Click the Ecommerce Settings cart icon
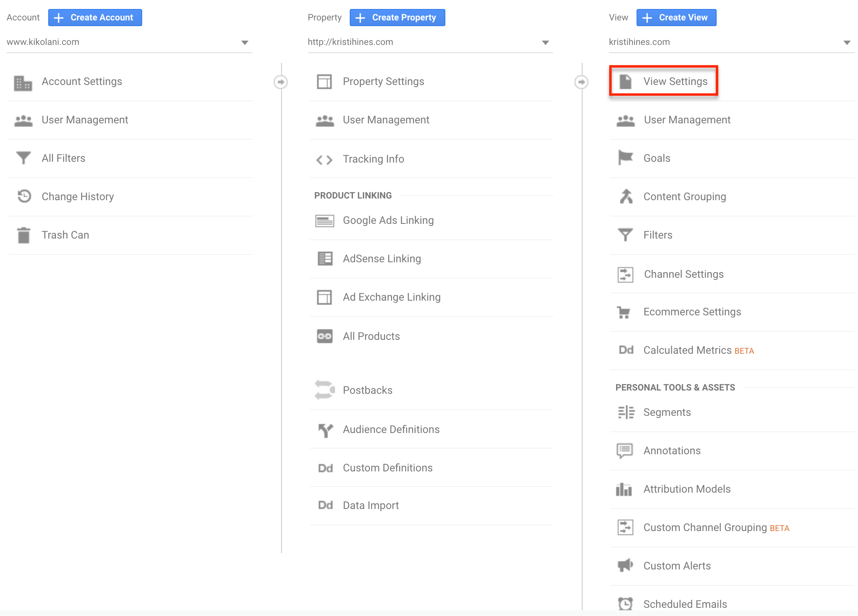Image resolution: width=858 pixels, height=616 pixels. coord(624,312)
